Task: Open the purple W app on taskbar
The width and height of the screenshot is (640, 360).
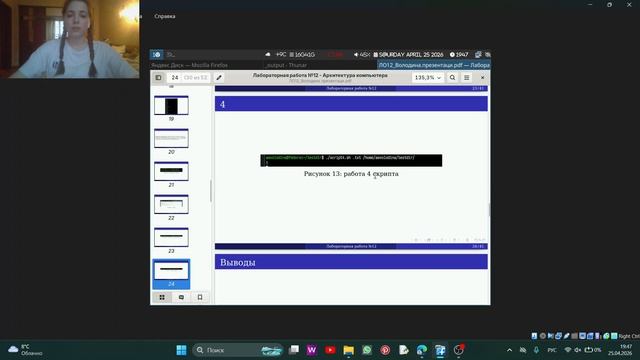Action: pos(312,350)
